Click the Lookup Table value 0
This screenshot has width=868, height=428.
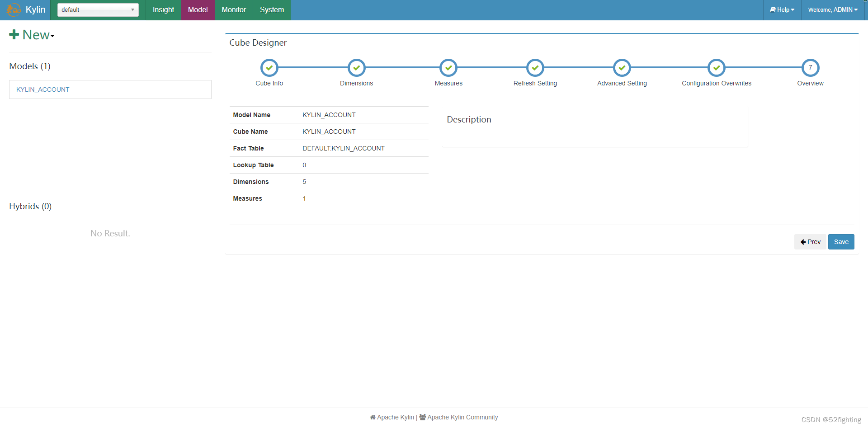coord(304,165)
